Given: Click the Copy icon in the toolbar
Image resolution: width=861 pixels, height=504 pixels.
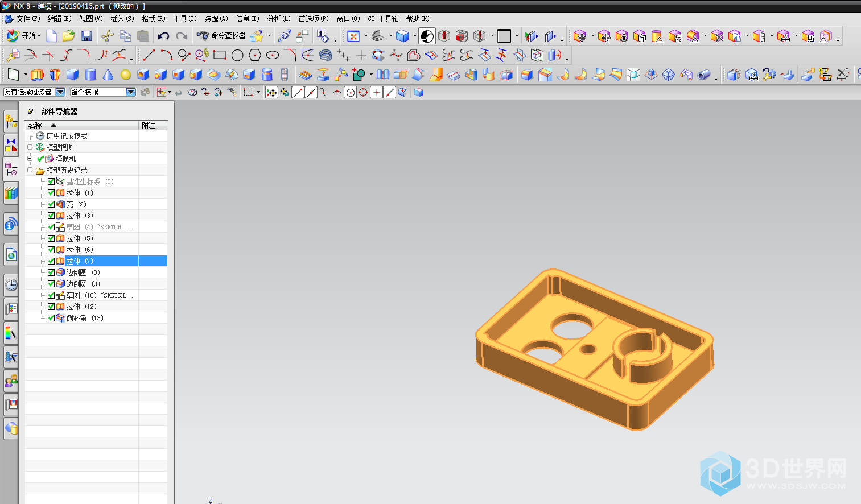Looking at the screenshot, I should point(125,36).
